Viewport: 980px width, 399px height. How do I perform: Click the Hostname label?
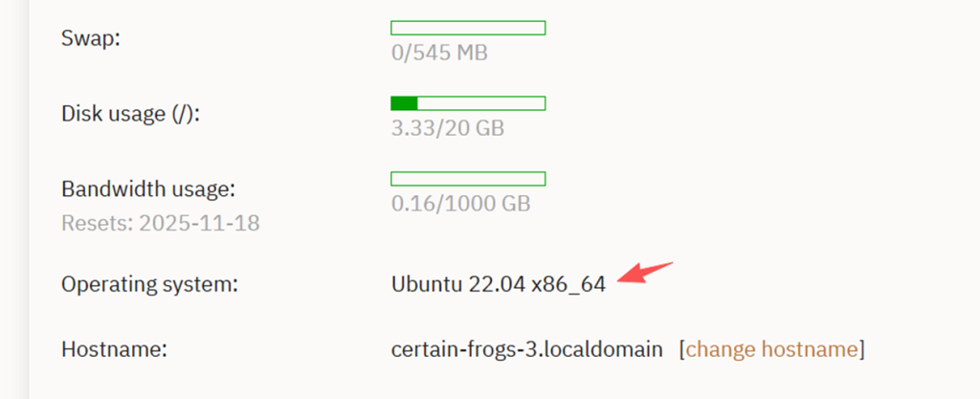pyautogui.click(x=115, y=349)
